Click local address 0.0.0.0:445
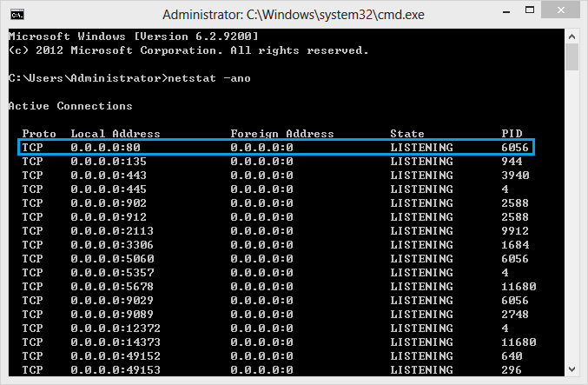 pyautogui.click(x=109, y=189)
